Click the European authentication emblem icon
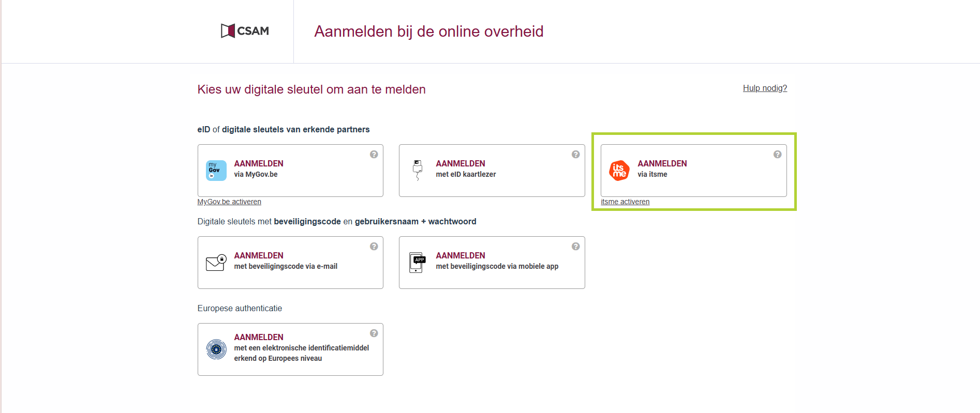This screenshot has height=413, width=980. tap(216, 349)
